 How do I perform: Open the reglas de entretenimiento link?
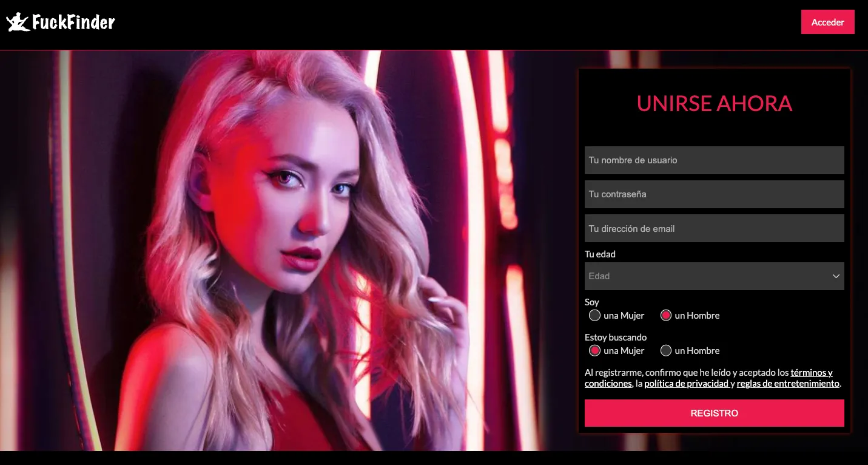[x=788, y=384]
